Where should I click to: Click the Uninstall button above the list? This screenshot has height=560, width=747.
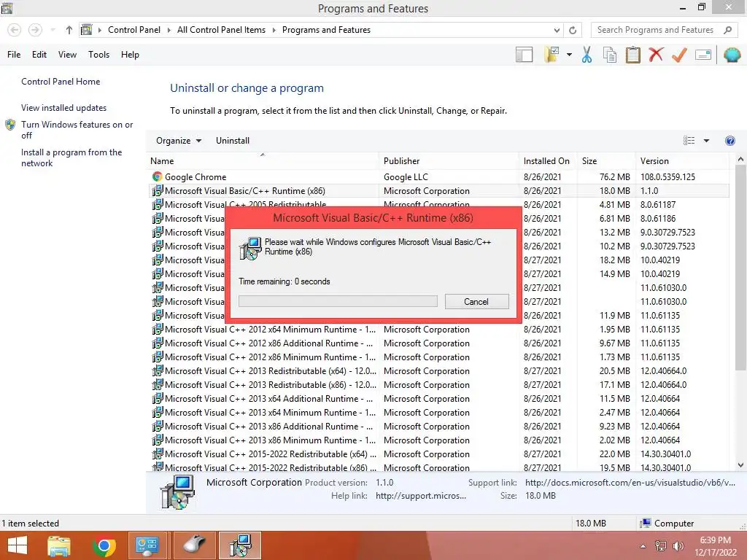coord(233,141)
